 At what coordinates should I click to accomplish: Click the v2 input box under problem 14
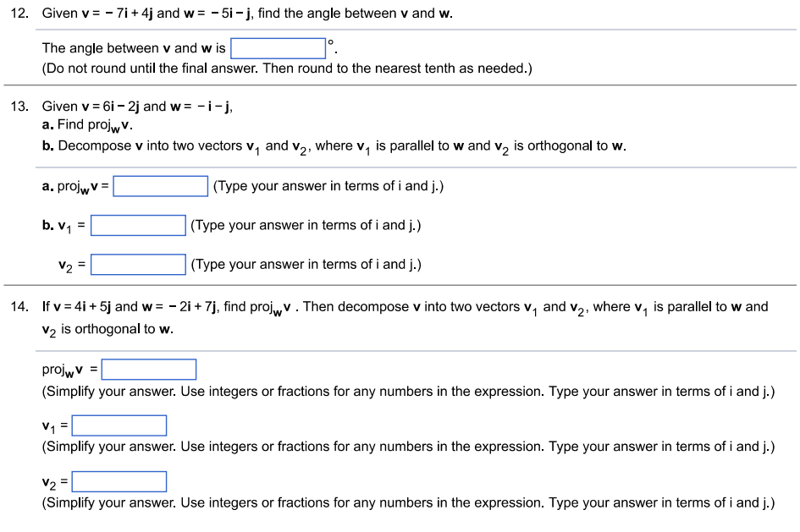[119, 480]
